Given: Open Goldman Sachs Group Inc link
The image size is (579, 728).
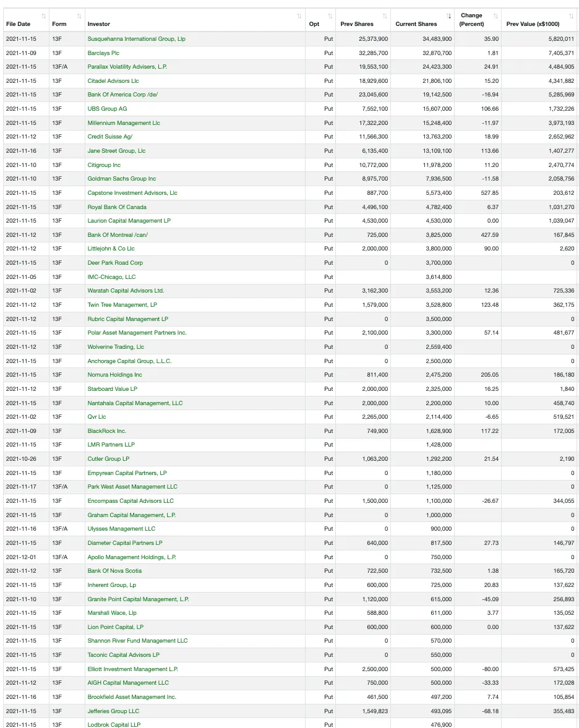Looking at the screenshot, I should click(x=122, y=179).
